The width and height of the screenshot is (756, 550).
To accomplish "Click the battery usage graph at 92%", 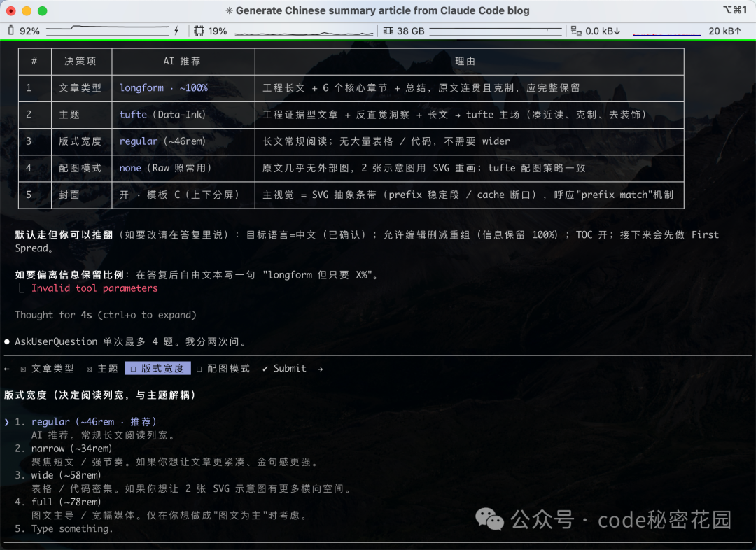I will pos(108,30).
